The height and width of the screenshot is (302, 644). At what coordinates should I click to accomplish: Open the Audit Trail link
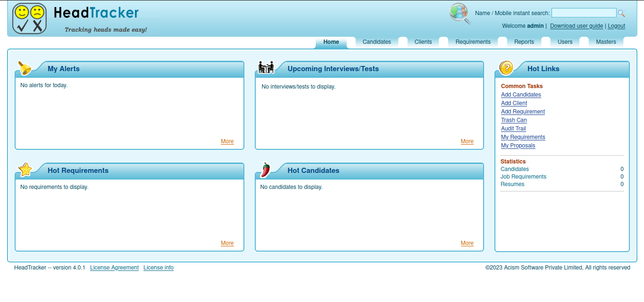[513, 129]
